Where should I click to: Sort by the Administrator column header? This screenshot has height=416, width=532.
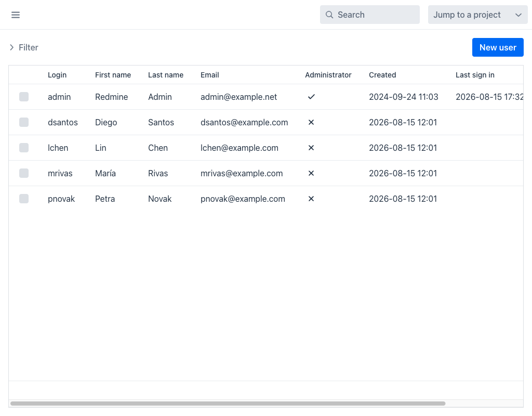tap(328, 75)
